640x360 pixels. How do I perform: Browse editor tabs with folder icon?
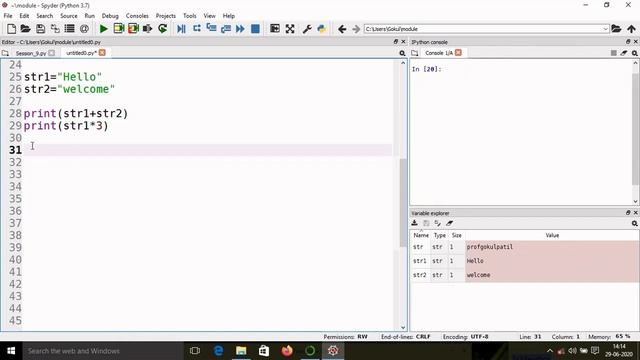coord(5,53)
